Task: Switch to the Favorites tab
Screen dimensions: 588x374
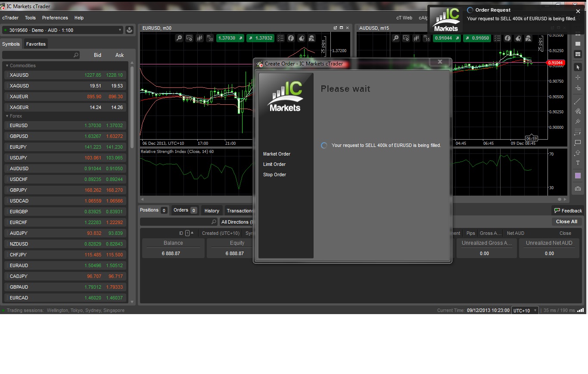Action: (x=36, y=44)
